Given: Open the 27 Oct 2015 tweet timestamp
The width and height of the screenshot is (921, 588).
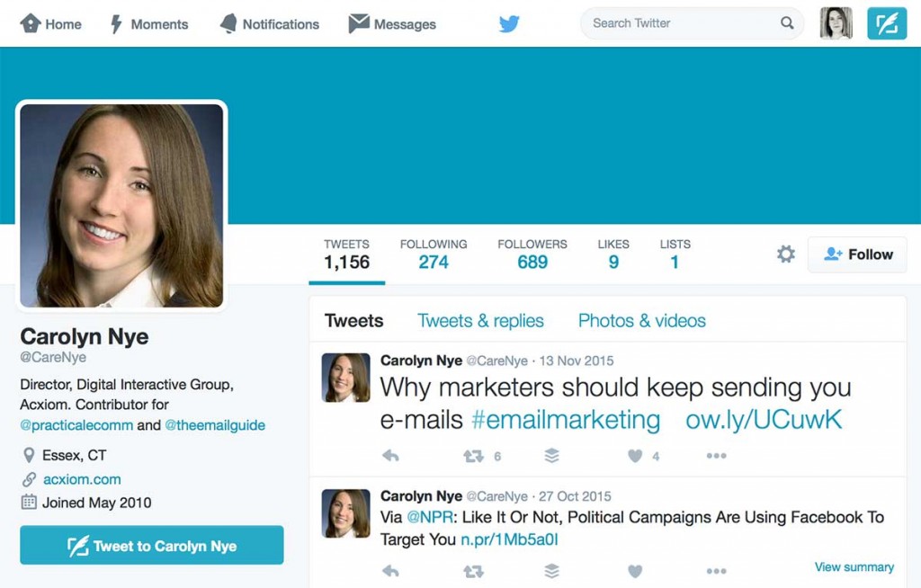Looking at the screenshot, I should click(575, 496).
